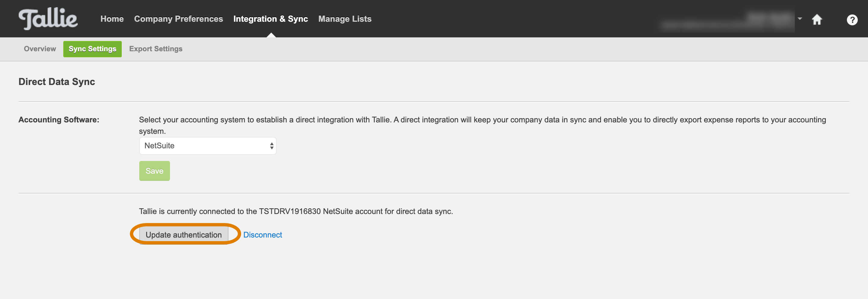Open the home icon in header
This screenshot has width=868, height=299.
tap(817, 20)
